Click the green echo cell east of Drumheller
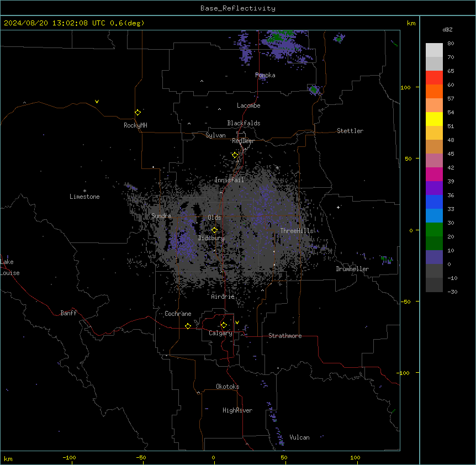This screenshot has height=465, width=476. coord(387,260)
